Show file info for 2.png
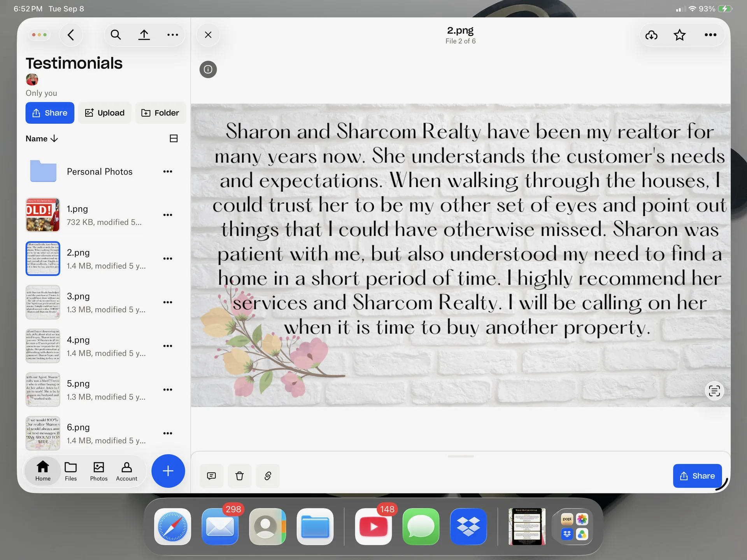 208,69
